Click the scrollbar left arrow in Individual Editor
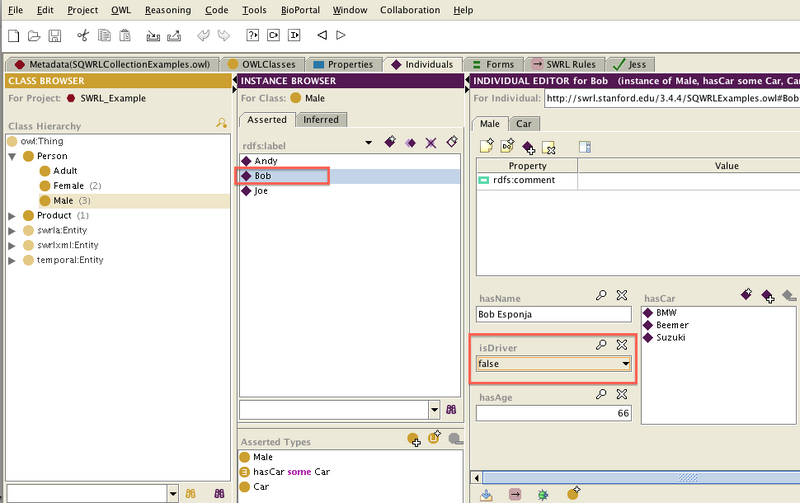 [477, 478]
